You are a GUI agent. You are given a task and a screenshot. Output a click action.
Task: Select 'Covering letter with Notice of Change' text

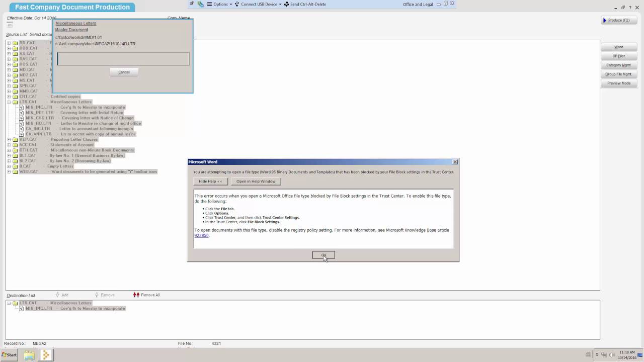click(98, 118)
